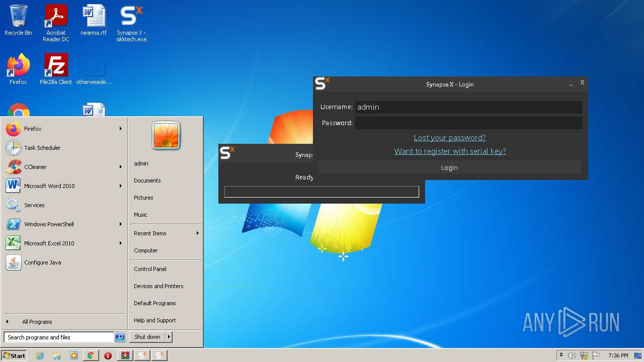
Task: Open the Action Center flag icon
Action: pyautogui.click(x=596, y=355)
